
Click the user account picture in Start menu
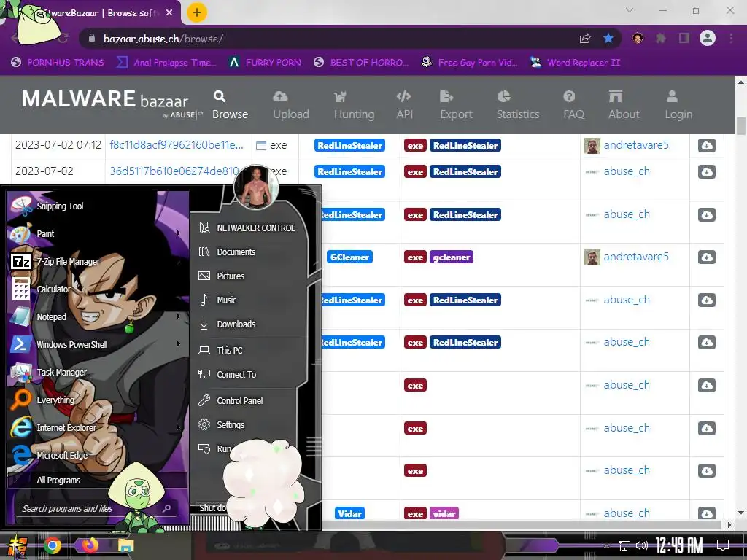256,187
